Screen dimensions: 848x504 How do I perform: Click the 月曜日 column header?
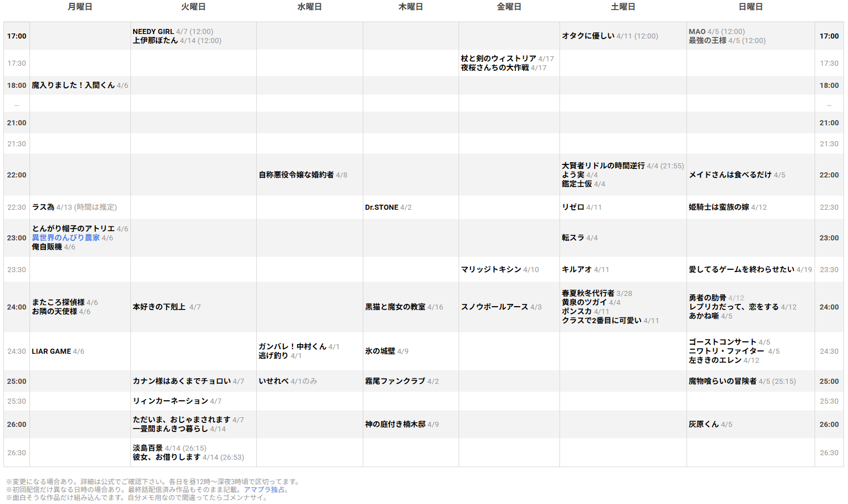[80, 7]
